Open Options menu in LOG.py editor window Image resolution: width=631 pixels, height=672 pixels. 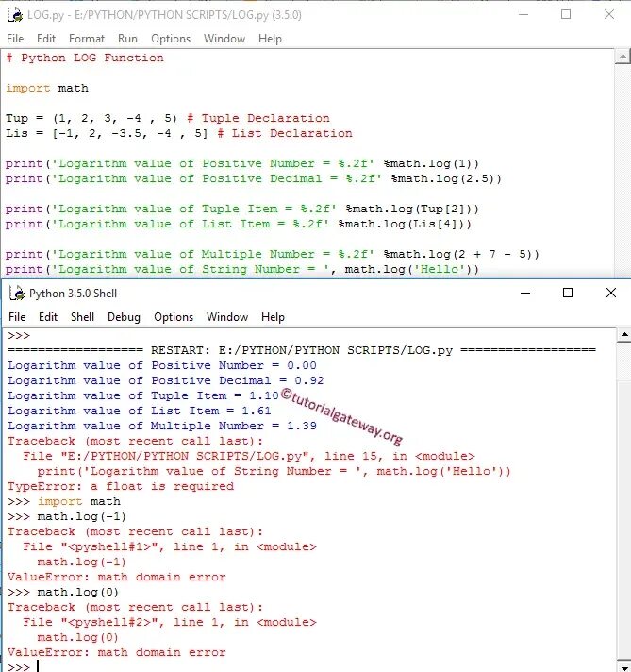pos(171,39)
